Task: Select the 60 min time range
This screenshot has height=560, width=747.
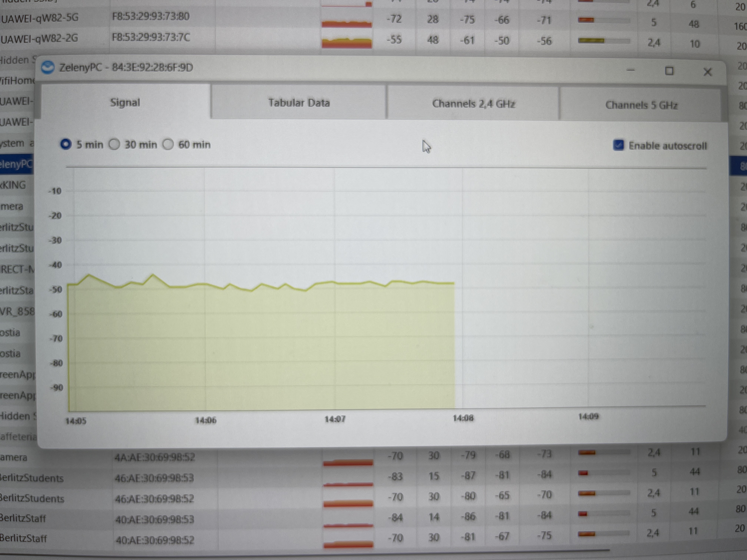Action: click(x=168, y=144)
